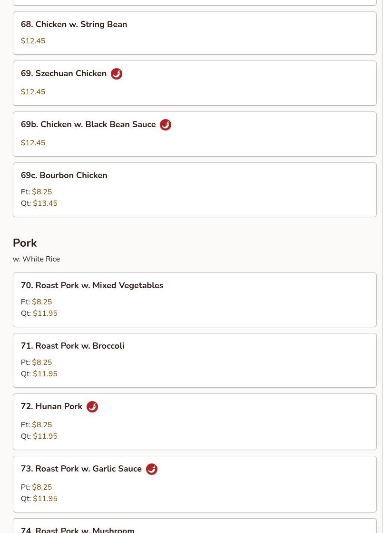Click pint price of Hunan Pork

click(42, 425)
